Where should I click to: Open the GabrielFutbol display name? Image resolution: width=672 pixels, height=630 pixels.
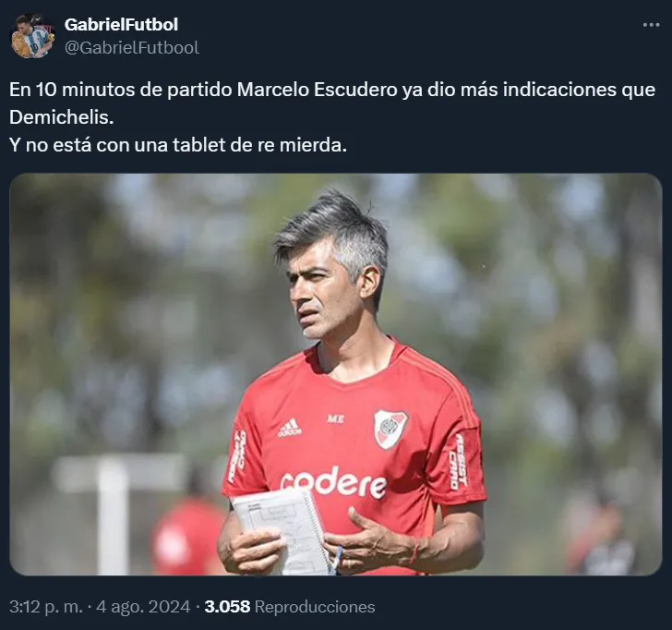121,24
